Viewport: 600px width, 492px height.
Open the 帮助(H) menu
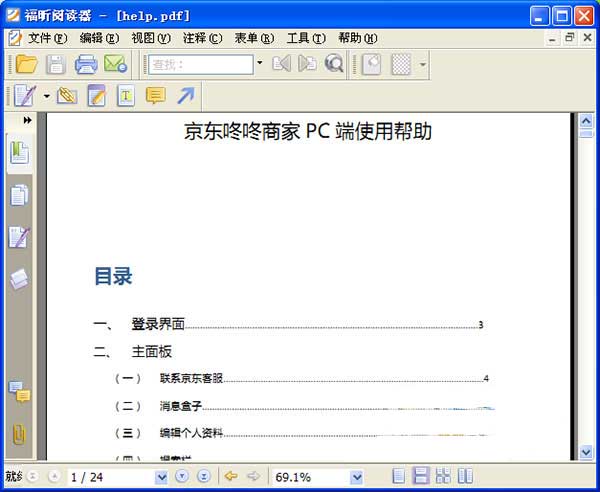pyautogui.click(x=358, y=38)
